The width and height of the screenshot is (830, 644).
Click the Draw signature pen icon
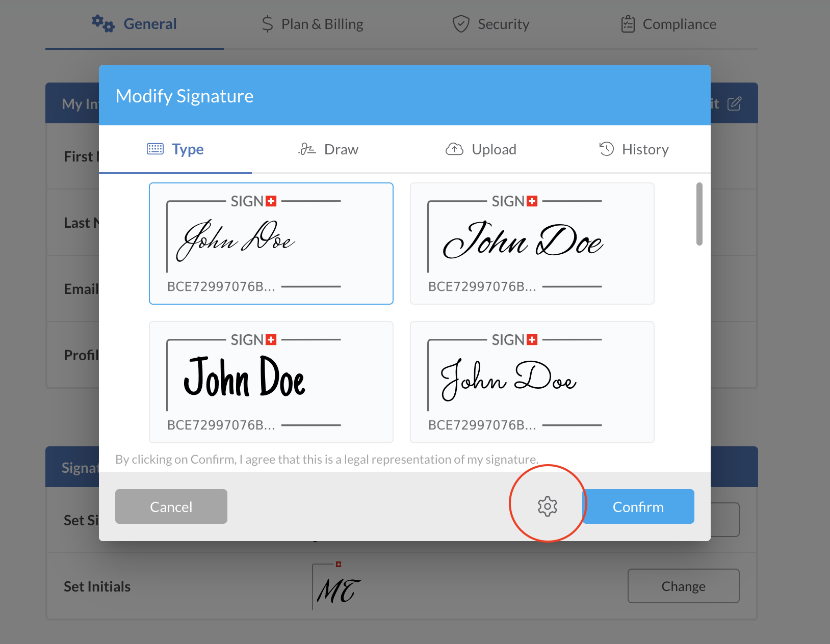click(307, 149)
